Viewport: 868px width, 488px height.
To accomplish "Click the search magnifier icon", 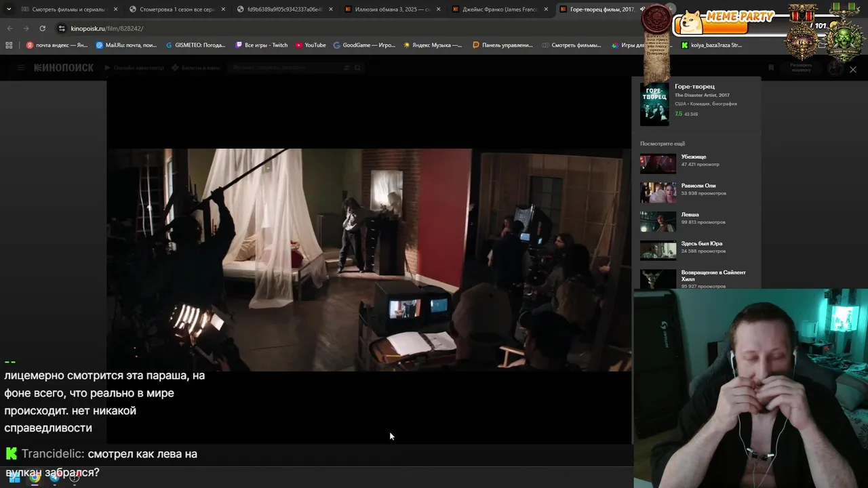I will coord(357,68).
